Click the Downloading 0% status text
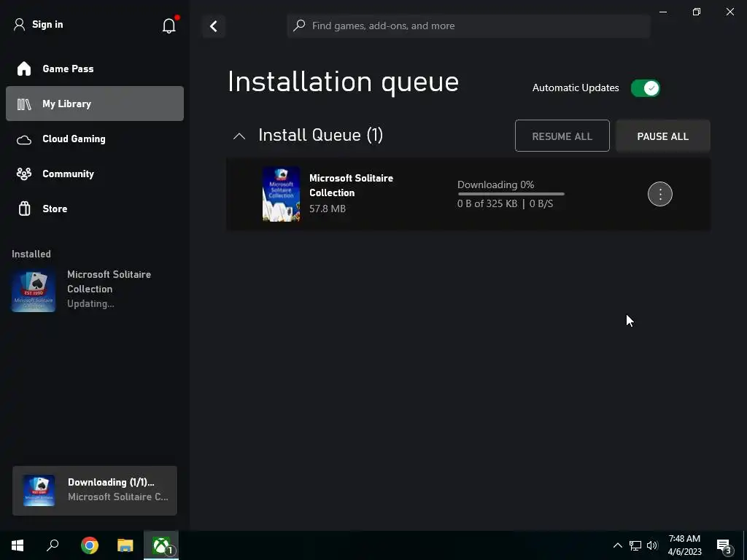This screenshot has width=747, height=560. coord(495,184)
